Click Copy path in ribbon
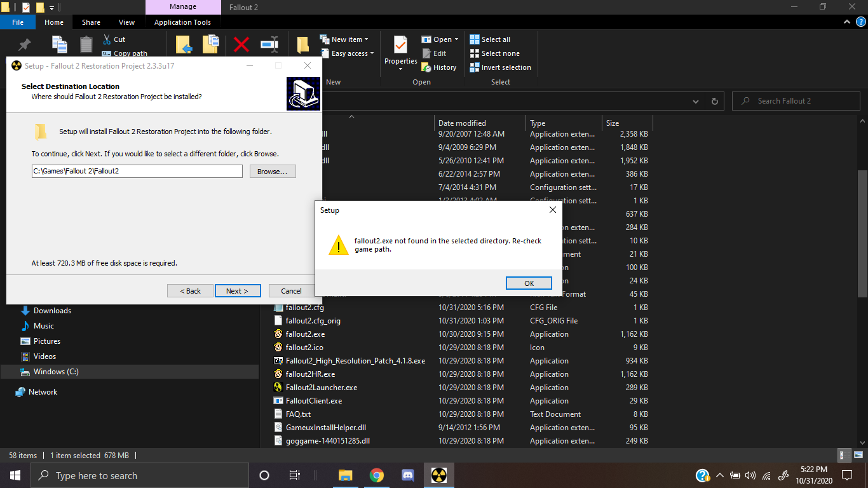This screenshot has height=488, width=868. (125, 53)
